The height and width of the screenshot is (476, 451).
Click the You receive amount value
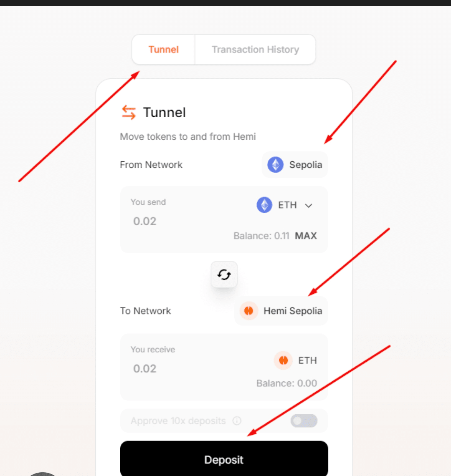pyautogui.click(x=144, y=368)
